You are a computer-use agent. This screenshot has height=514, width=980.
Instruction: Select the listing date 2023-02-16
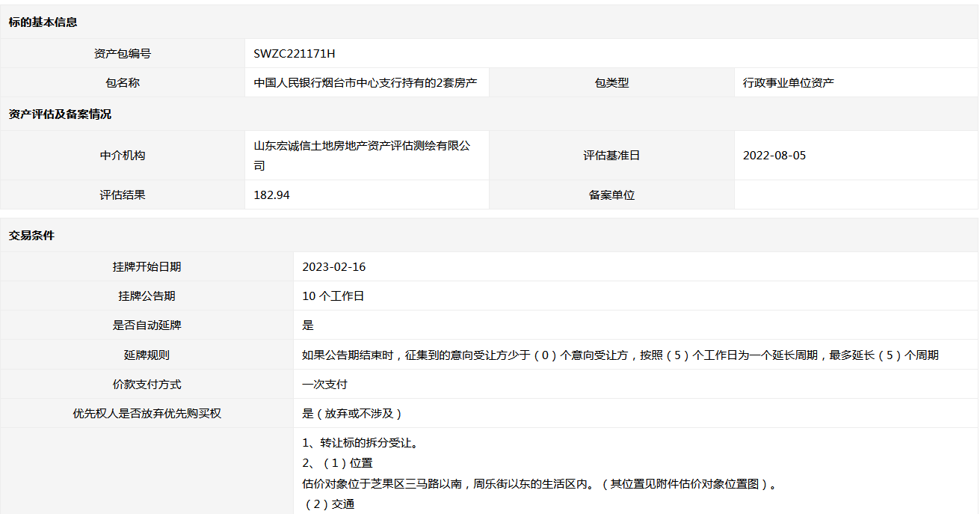pyautogui.click(x=334, y=267)
